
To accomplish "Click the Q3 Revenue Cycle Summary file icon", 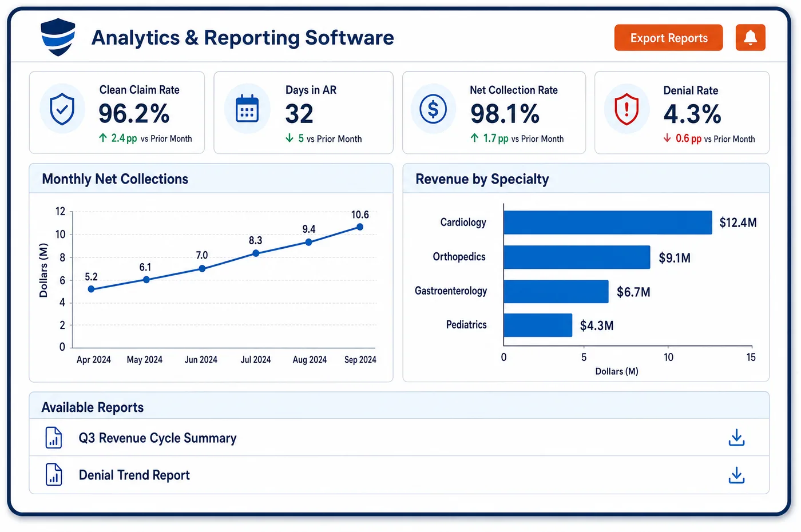I will 54,438.
